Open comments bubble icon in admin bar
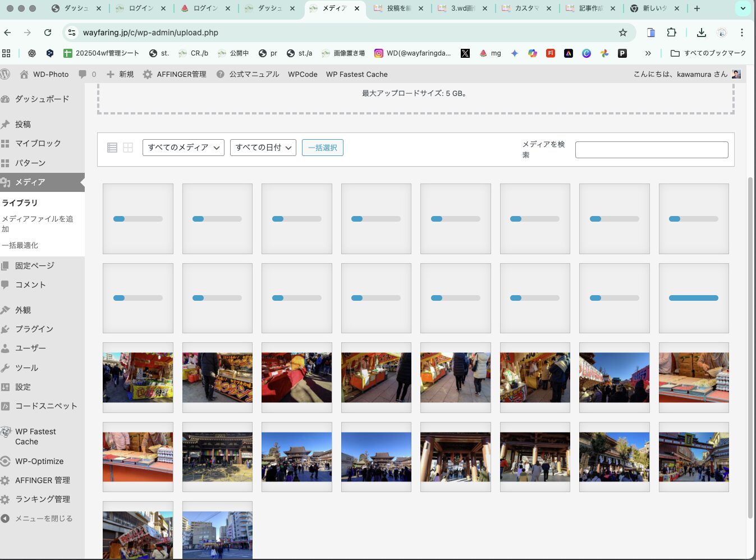Image resolution: width=756 pixels, height=560 pixels. tap(83, 74)
